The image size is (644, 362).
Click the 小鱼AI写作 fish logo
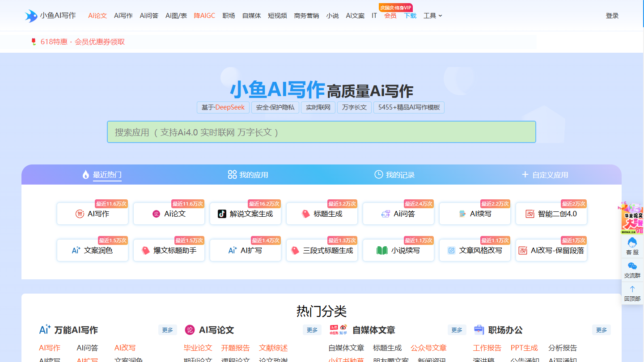[x=31, y=16]
